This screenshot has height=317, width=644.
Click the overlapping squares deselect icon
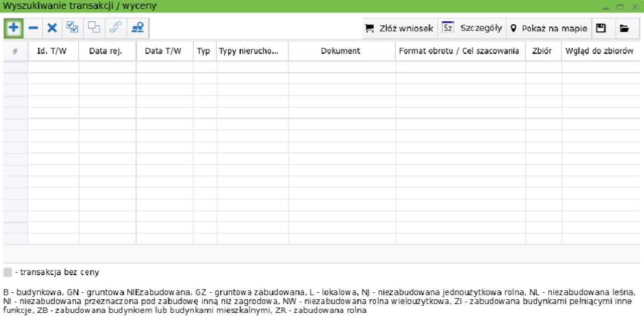click(x=94, y=28)
